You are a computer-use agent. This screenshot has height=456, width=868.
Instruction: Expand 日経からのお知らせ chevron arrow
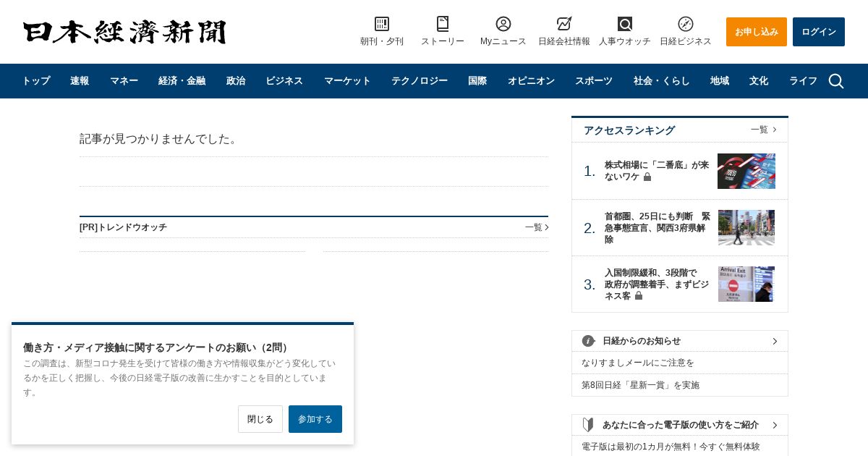[775, 341]
